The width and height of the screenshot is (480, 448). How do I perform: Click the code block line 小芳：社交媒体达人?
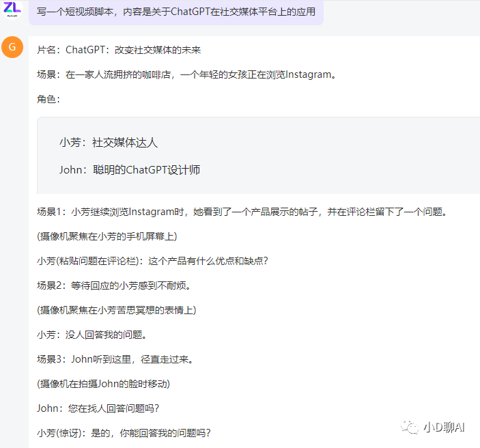coord(109,143)
